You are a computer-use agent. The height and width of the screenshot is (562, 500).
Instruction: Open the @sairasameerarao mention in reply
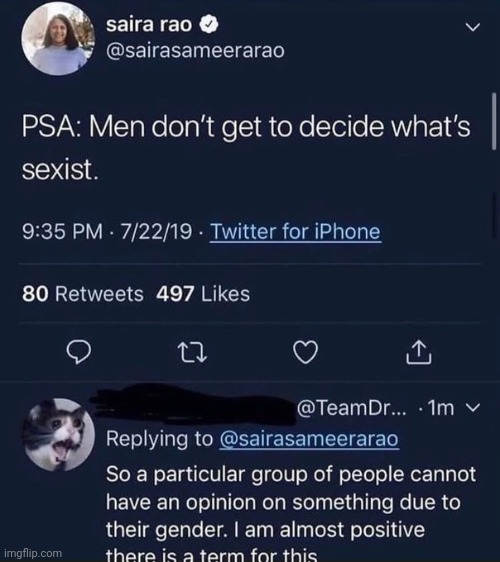[309, 439]
